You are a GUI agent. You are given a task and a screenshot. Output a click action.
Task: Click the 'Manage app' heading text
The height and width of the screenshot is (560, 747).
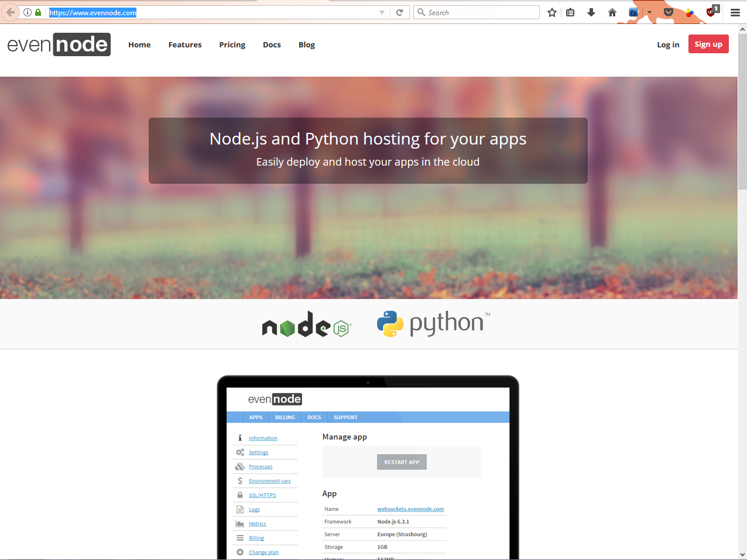[x=345, y=437]
